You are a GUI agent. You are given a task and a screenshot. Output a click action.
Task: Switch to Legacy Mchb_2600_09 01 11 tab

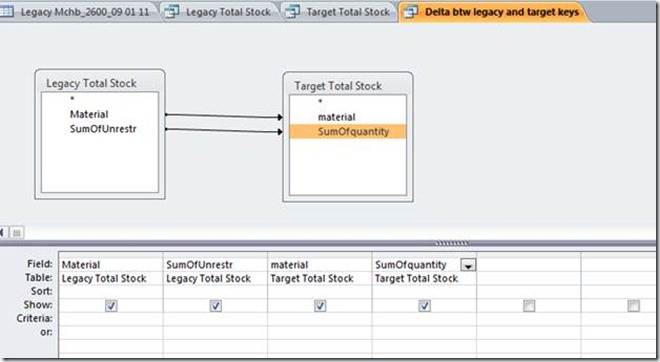pos(80,12)
